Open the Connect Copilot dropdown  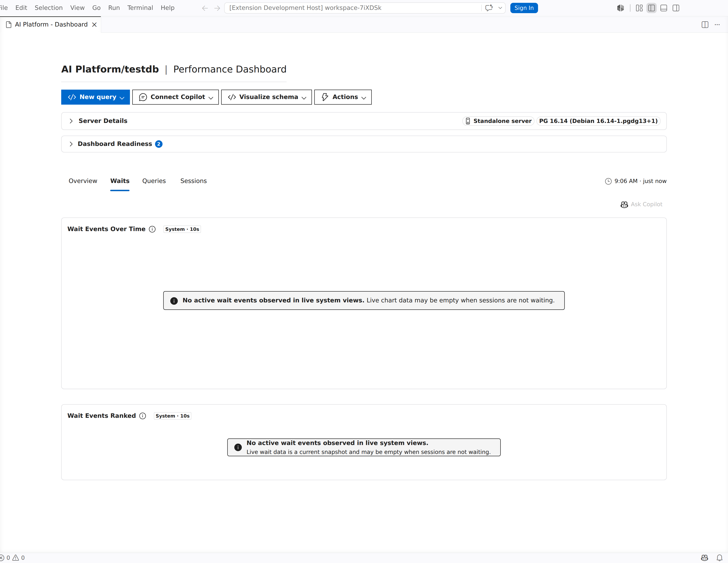coord(175,97)
